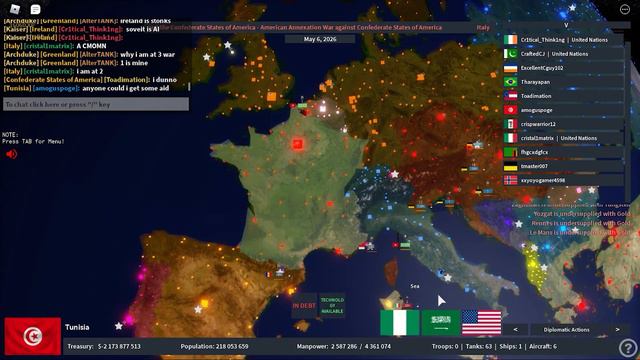Click the Tanks: 63 stat
This screenshot has width=640, height=360.
tap(479, 346)
